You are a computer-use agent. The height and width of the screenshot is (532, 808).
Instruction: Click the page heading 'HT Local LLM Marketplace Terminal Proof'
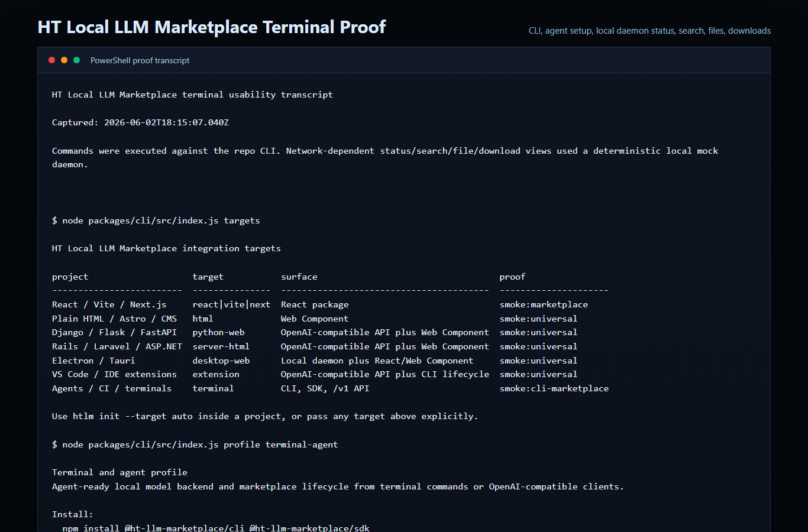[212, 27]
